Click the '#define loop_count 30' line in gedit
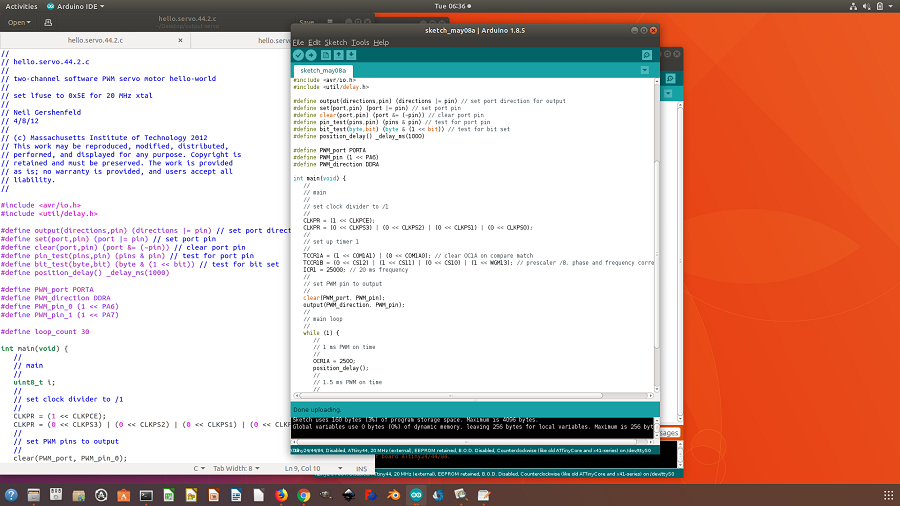Image resolution: width=900 pixels, height=506 pixels. coord(45,332)
